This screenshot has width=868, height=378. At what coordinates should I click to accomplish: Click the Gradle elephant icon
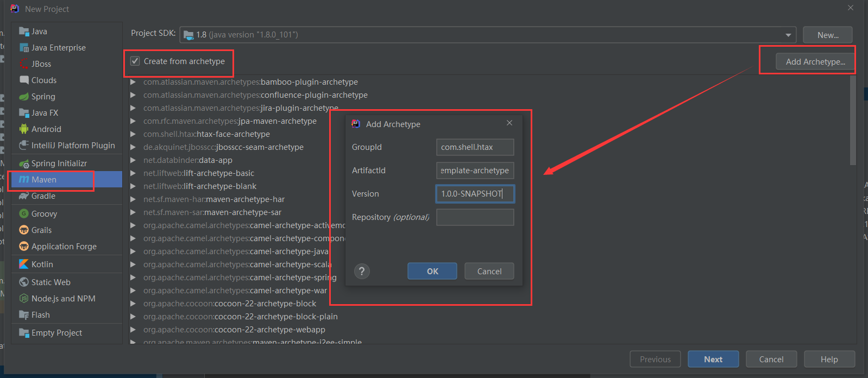click(24, 196)
